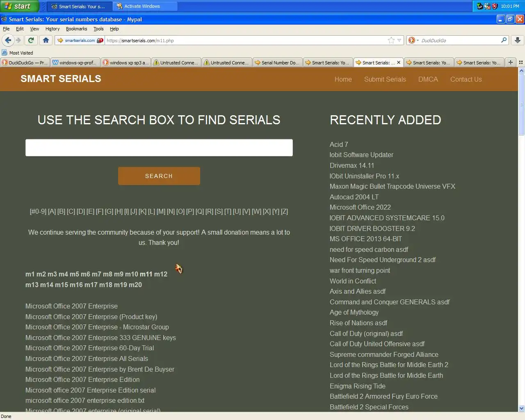Open the History menu

pos(52,29)
